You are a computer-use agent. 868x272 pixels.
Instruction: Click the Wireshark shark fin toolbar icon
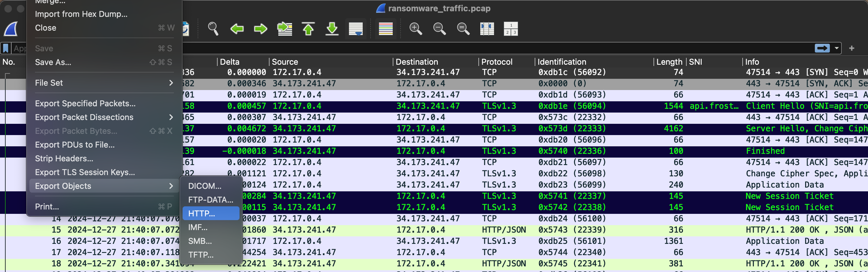tap(11, 29)
